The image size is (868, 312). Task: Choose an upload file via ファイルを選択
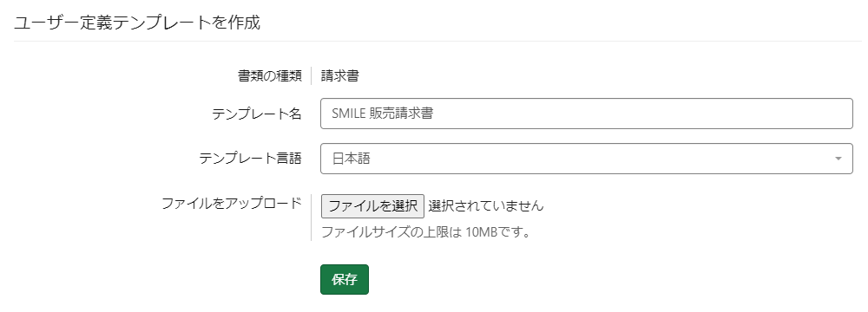pyautogui.click(x=372, y=205)
